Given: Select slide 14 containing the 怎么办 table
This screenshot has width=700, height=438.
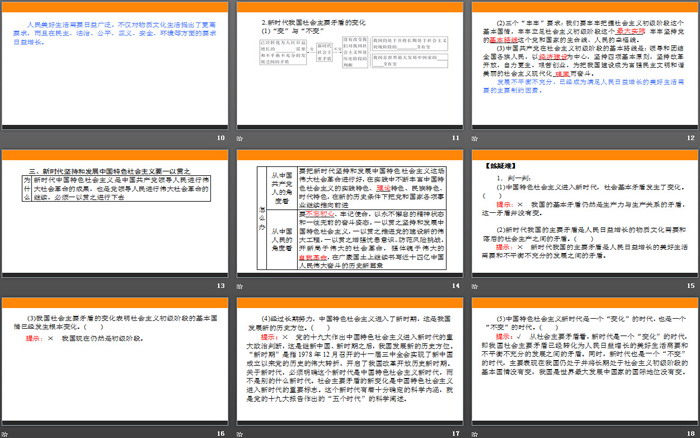Looking at the screenshot, I should [x=349, y=211].
